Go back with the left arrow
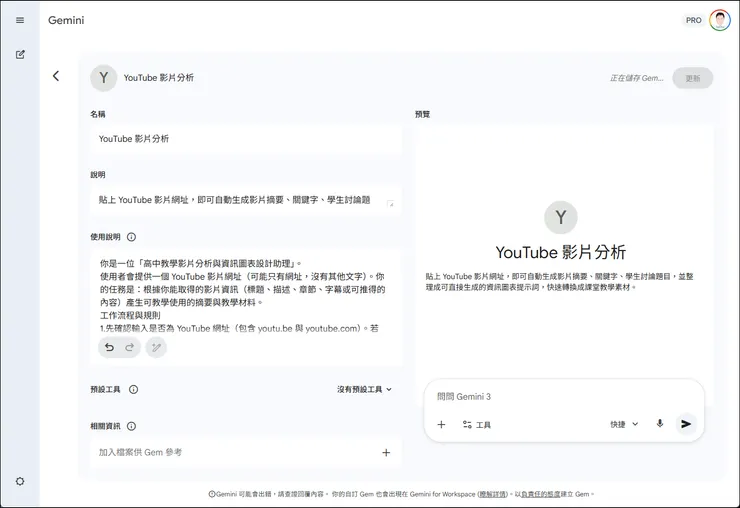Image resolution: width=740 pixels, height=508 pixels. click(x=56, y=76)
